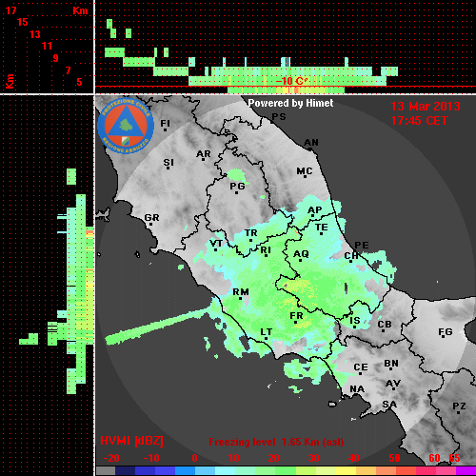This screenshot has height=476, width=476.
Task: Click the '13 Mar 2013' date
Action: (426, 107)
